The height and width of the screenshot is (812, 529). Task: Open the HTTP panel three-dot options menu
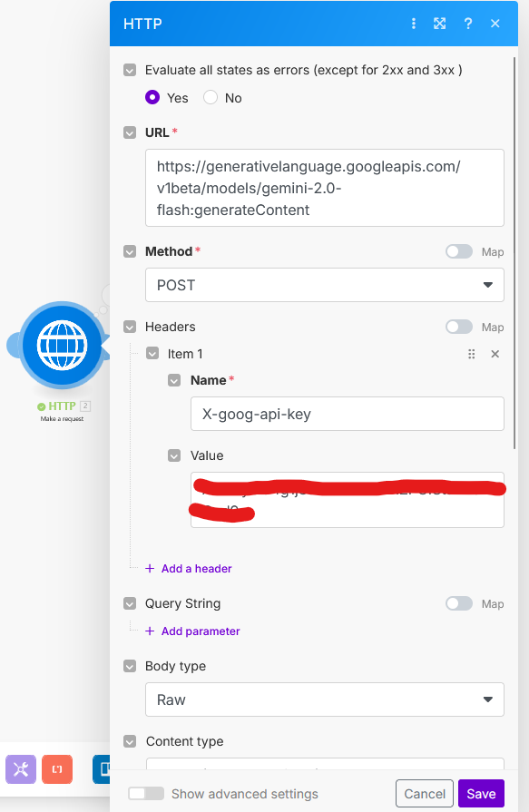click(414, 24)
